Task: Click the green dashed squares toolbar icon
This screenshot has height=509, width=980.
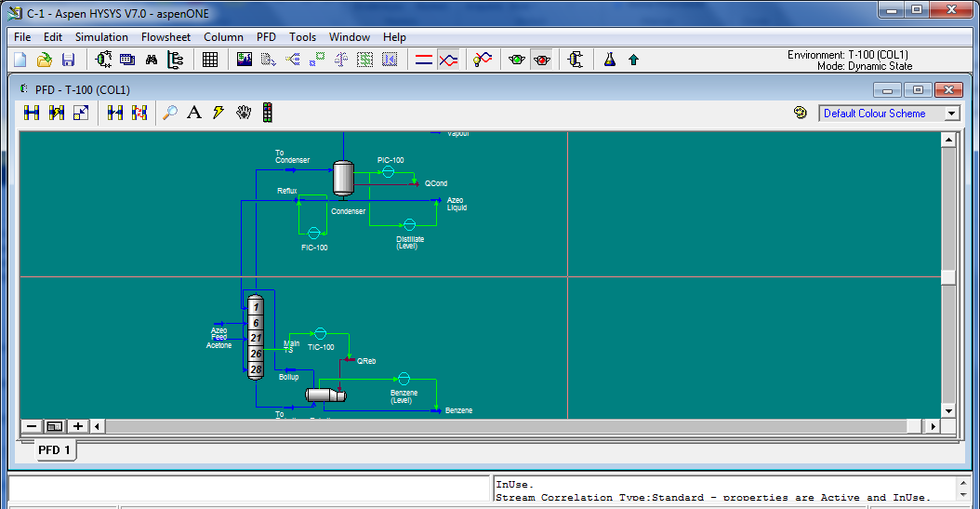Action: [317, 60]
